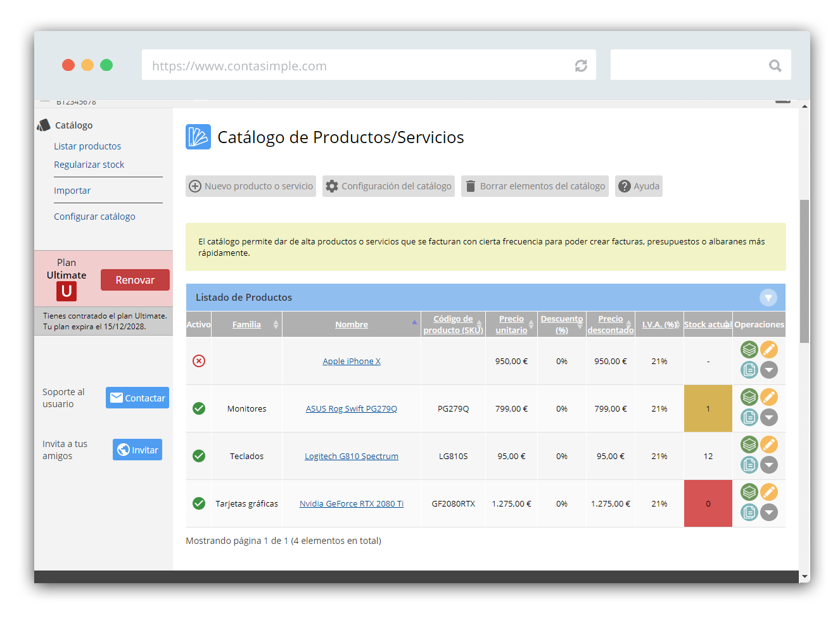Screen dimensions: 840x618
Task: Edit the Nvidia GeForce RTX 2080 Ti product
Action: click(x=769, y=492)
